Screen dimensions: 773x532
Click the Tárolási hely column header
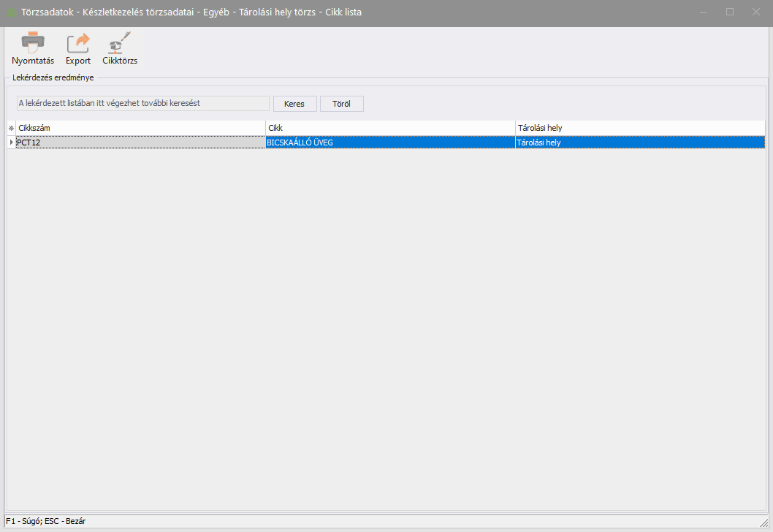[639, 128]
